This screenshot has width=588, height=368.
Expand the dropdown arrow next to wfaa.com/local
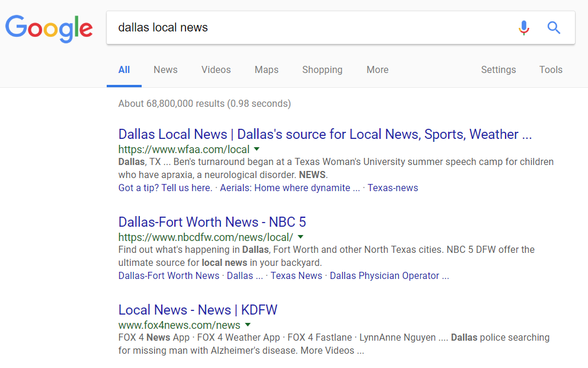(257, 149)
